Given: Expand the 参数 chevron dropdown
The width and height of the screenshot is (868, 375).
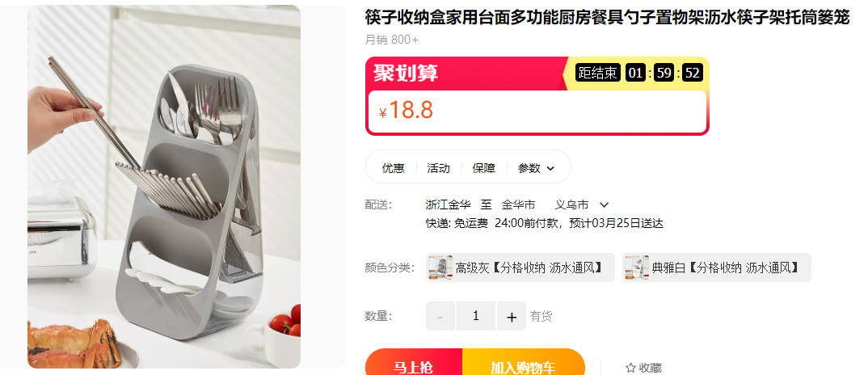Looking at the screenshot, I should (x=550, y=168).
